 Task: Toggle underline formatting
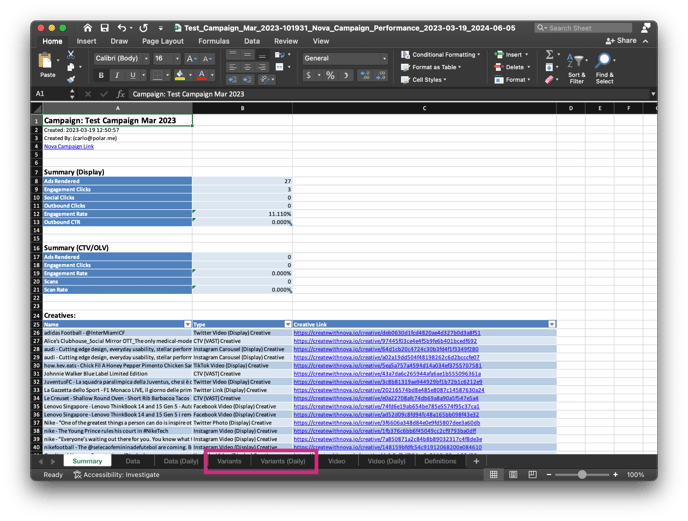[x=134, y=76]
